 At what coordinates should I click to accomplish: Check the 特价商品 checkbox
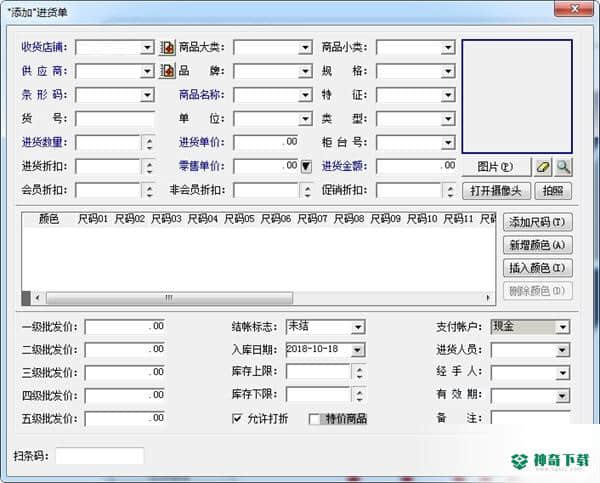[314, 419]
